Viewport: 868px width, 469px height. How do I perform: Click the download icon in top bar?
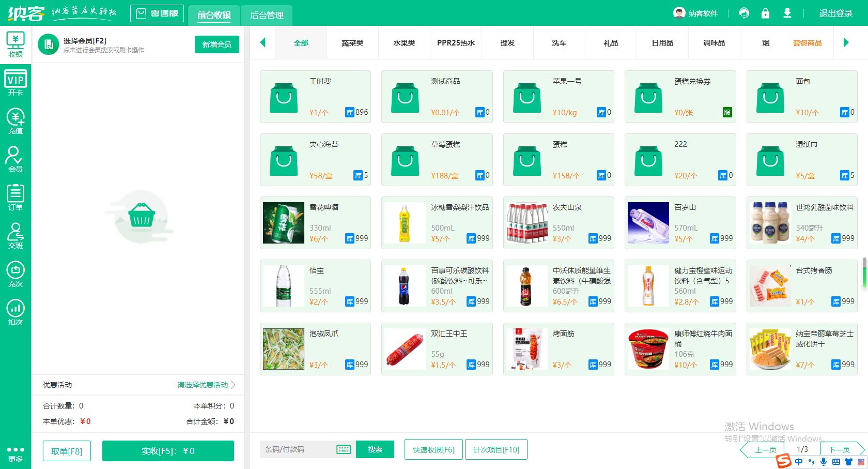pyautogui.click(x=787, y=13)
